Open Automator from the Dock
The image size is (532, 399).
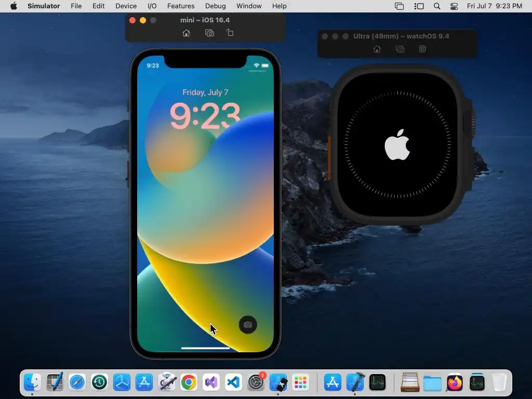tap(167, 382)
